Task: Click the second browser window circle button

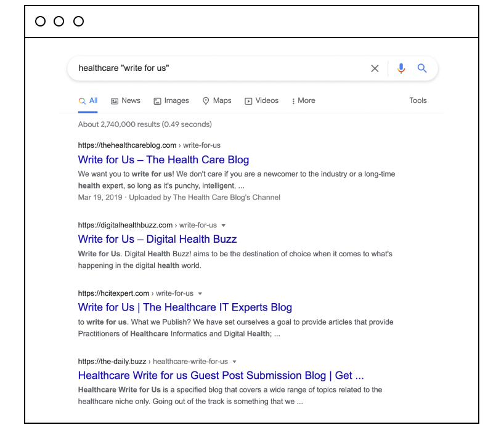Action: point(59,22)
